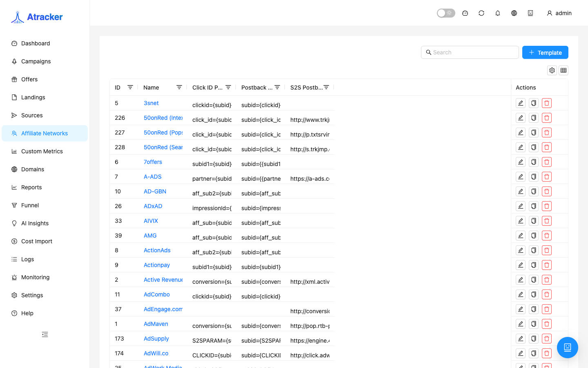
Task: Delete the AIVIX row
Action: (x=547, y=221)
